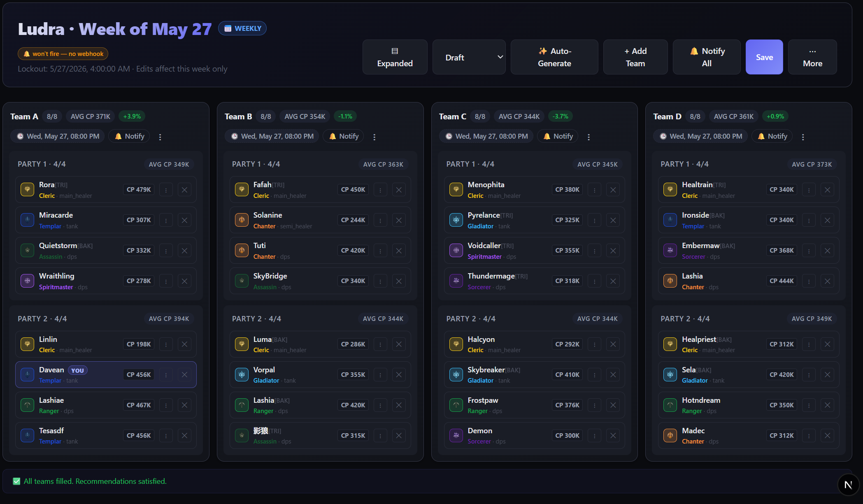Viewport: 863px width, 504px height.
Task: Open the Draft status dropdown
Action: click(469, 57)
